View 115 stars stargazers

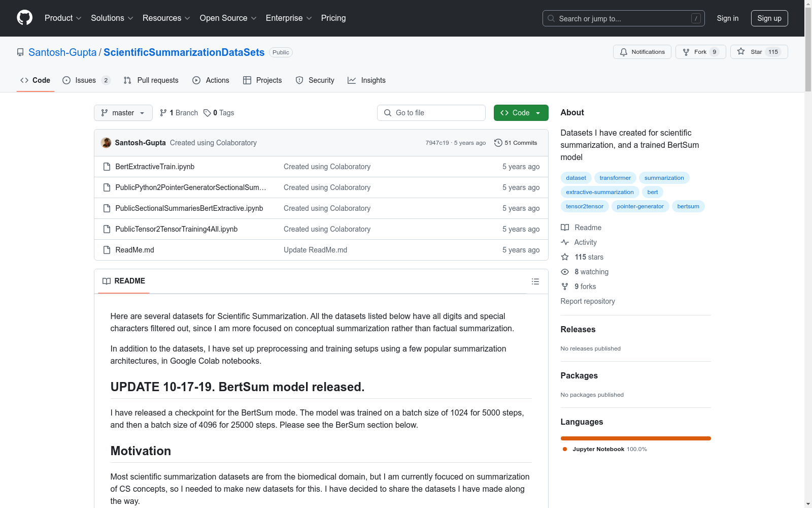582,257
